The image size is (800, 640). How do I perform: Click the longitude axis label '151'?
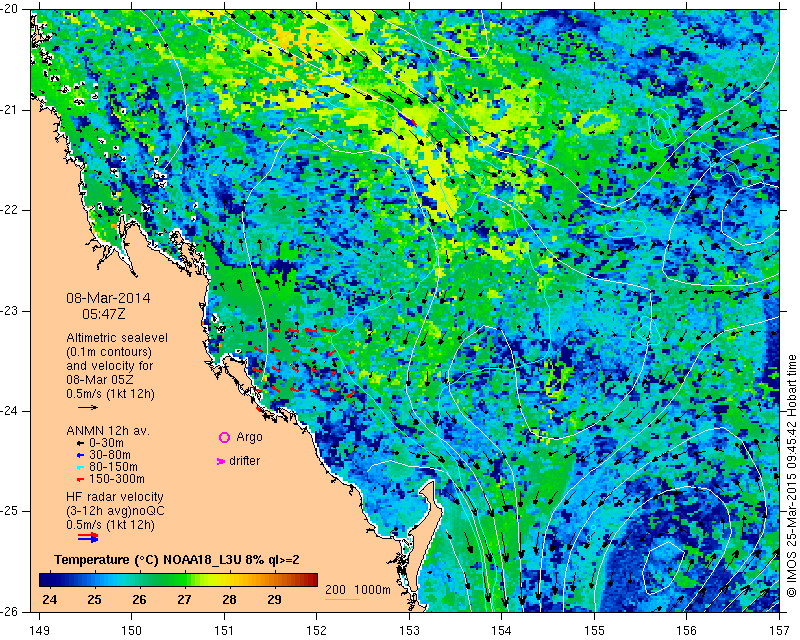[x=224, y=631]
